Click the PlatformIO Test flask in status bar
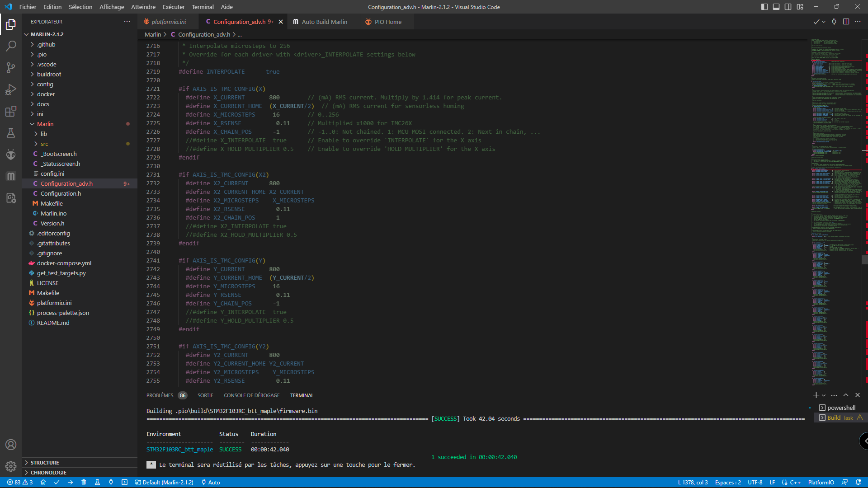This screenshot has width=868, height=488. tap(97, 483)
